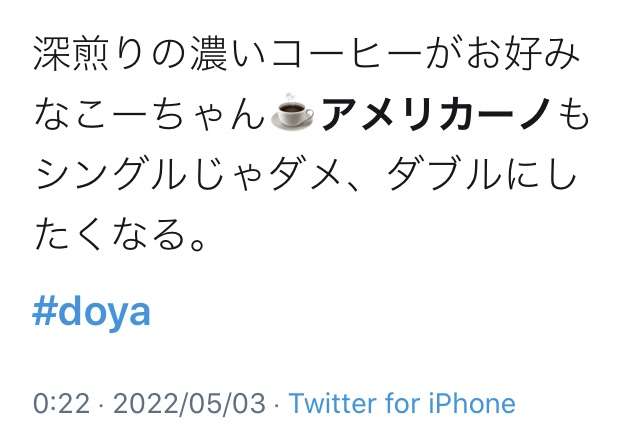Click the 2022/05/03 post date
This screenshot has height=432, width=640.
click(x=189, y=403)
